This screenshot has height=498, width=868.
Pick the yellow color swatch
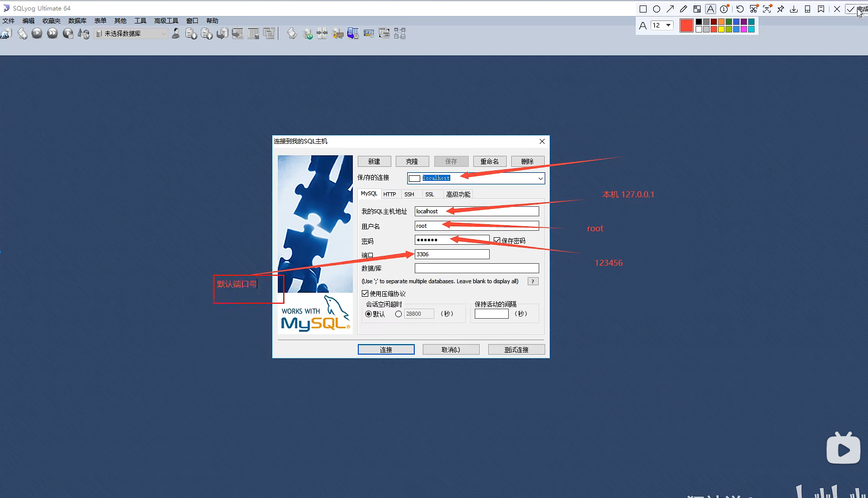(x=721, y=29)
